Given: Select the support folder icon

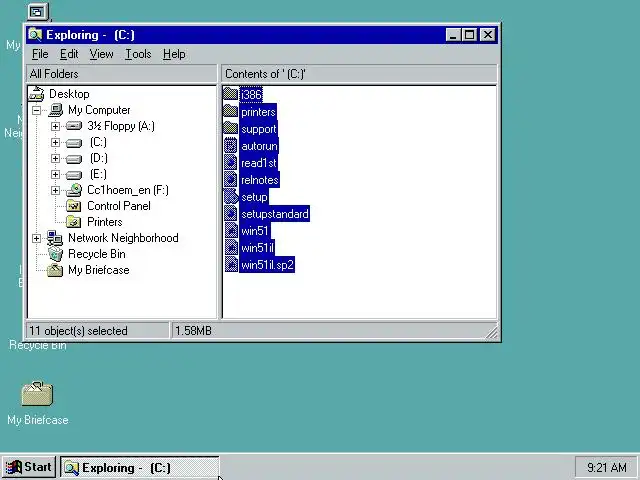Looking at the screenshot, I should click(231, 129).
